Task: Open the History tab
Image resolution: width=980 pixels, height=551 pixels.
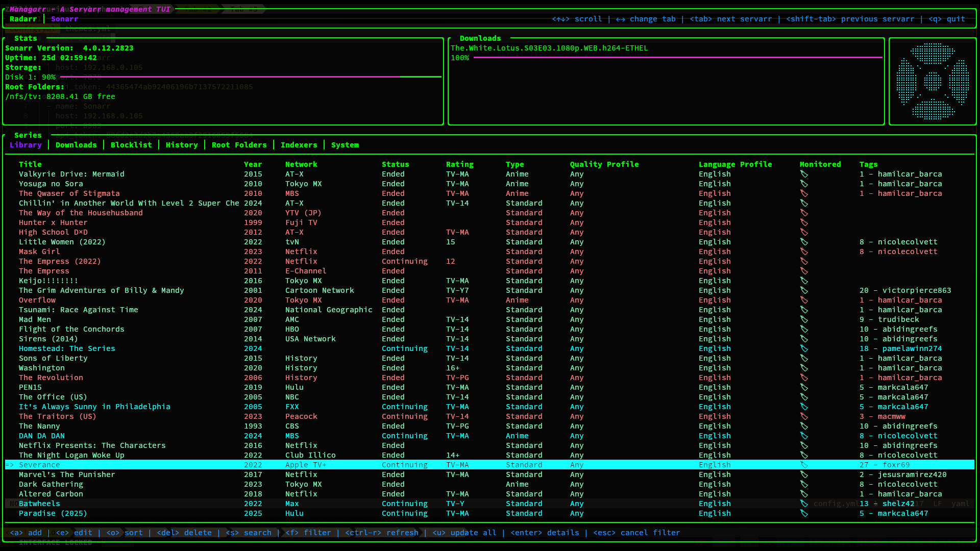Action: point(182,145)
